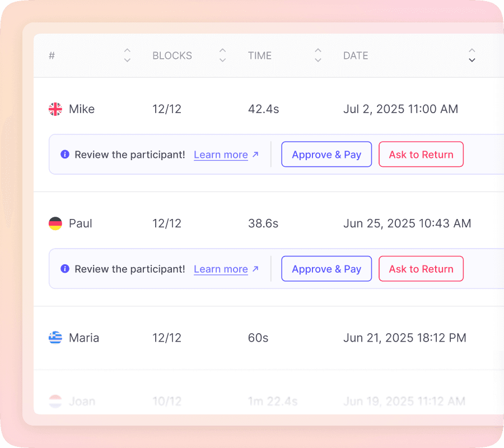Click the external link arrow after Paul's Learn more
Image resolution: width=504 pixels, height=448 pixels.
click(x=256, y=268)
